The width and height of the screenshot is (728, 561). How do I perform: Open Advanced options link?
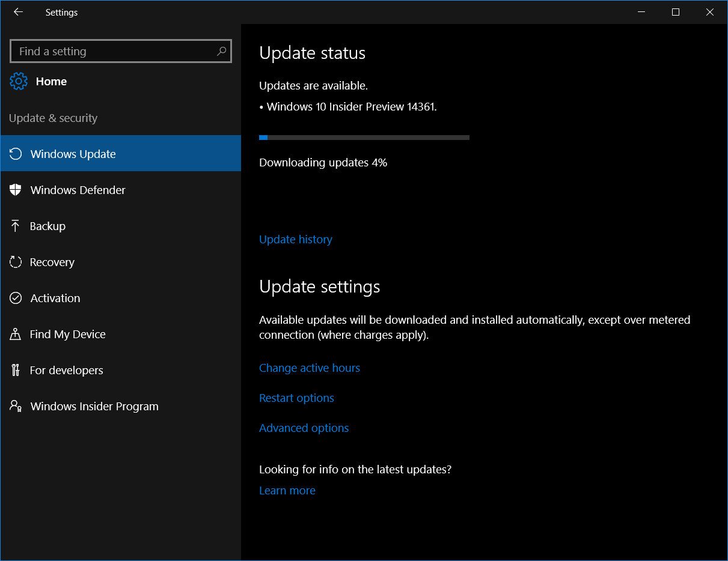[304, 428]
